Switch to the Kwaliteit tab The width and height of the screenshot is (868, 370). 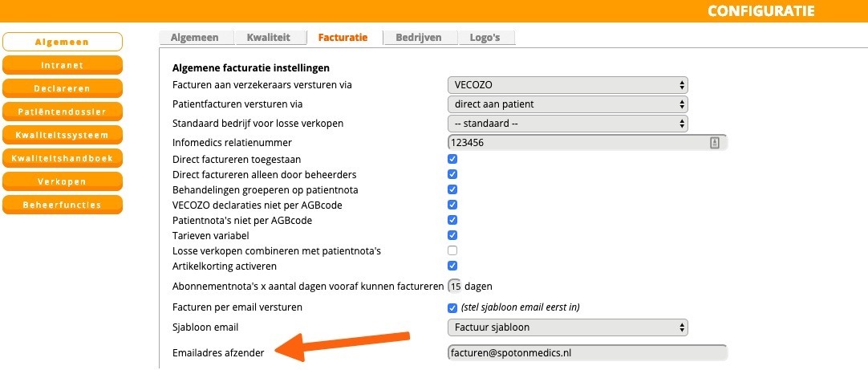269,37
